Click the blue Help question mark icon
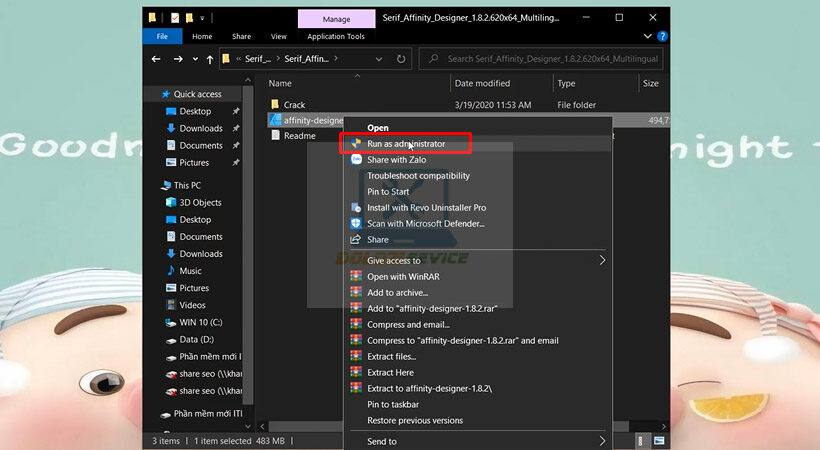820x450 pixels. tap(662, 37)
